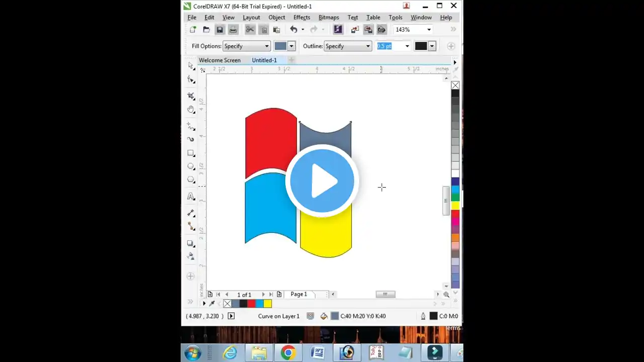Cut selection with the scissors icon
Viewport: 644px width, 362px height.
tap(250, 30)
